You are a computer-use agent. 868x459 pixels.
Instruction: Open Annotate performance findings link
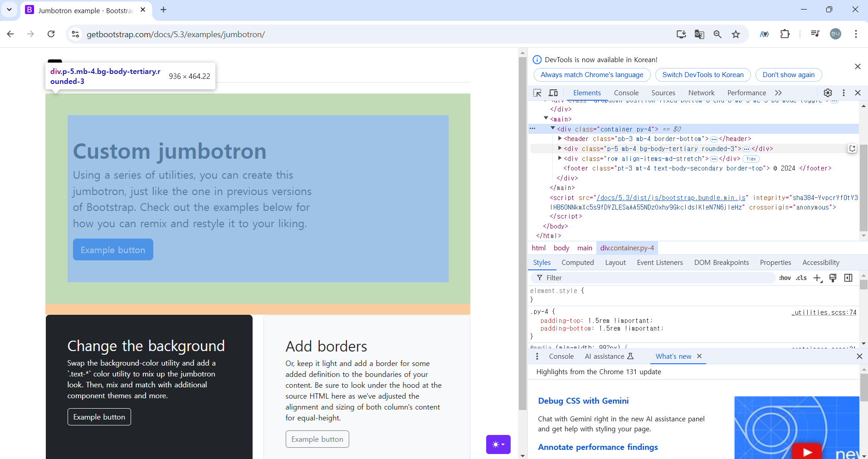click(598, 447)
